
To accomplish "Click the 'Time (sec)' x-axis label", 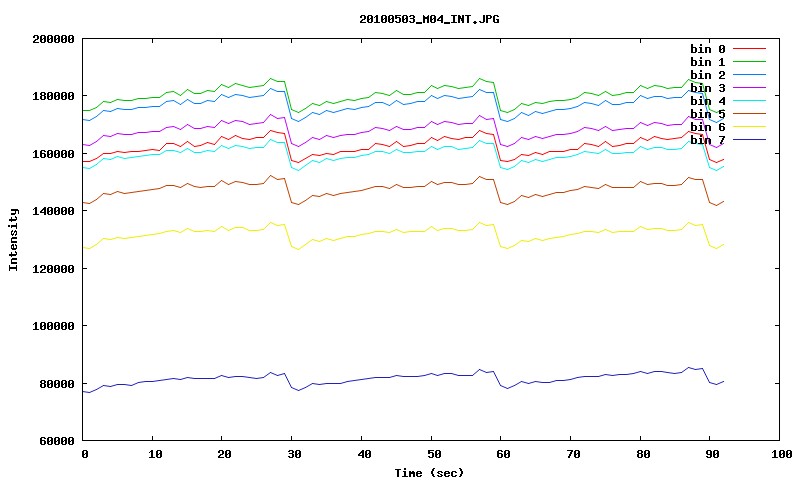I will click(x=429, y=473).
